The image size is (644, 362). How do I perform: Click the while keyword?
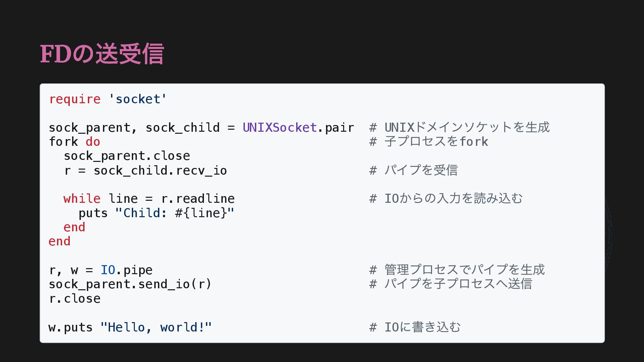coord(82,198)
